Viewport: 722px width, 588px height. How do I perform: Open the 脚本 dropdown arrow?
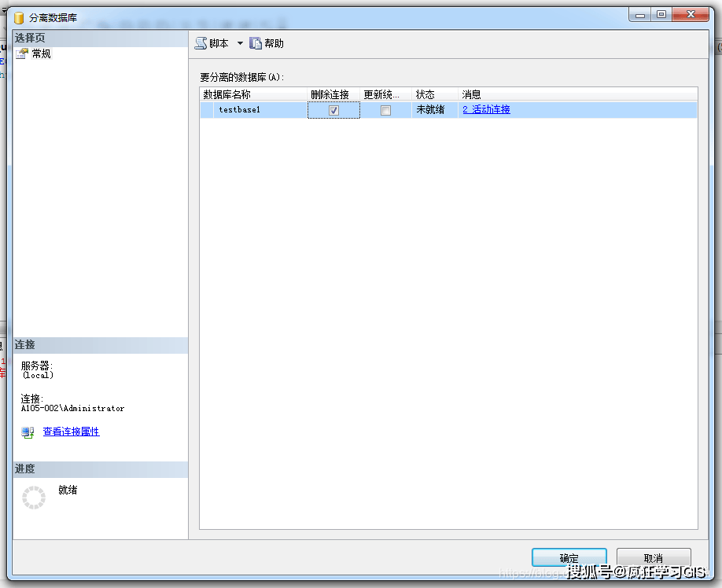(240, 43)
